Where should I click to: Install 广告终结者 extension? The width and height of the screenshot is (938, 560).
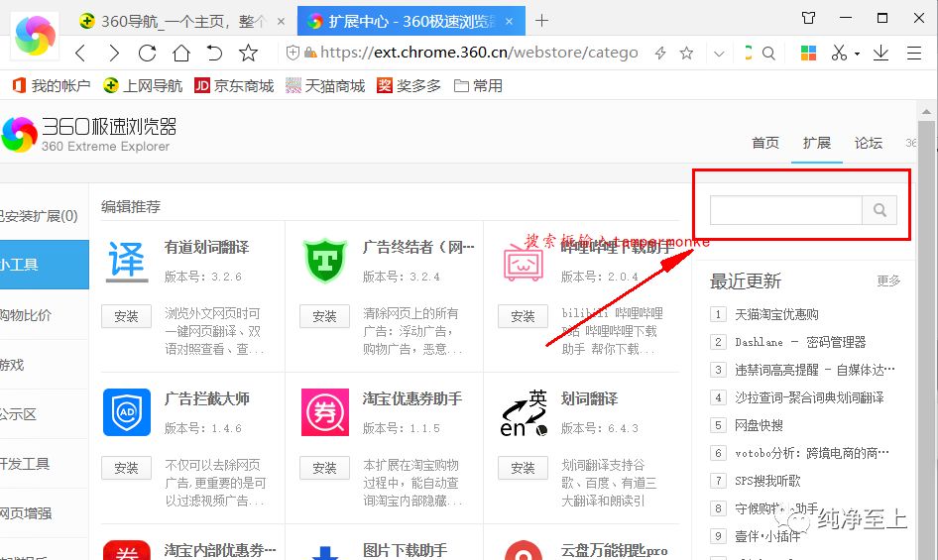click(x=324, y=316)
